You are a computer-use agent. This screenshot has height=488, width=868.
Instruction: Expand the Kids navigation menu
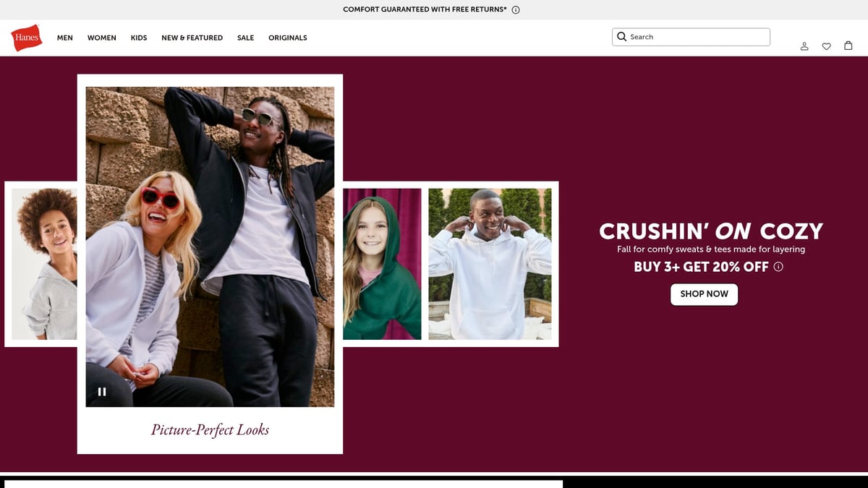click(x=139, y=38)
